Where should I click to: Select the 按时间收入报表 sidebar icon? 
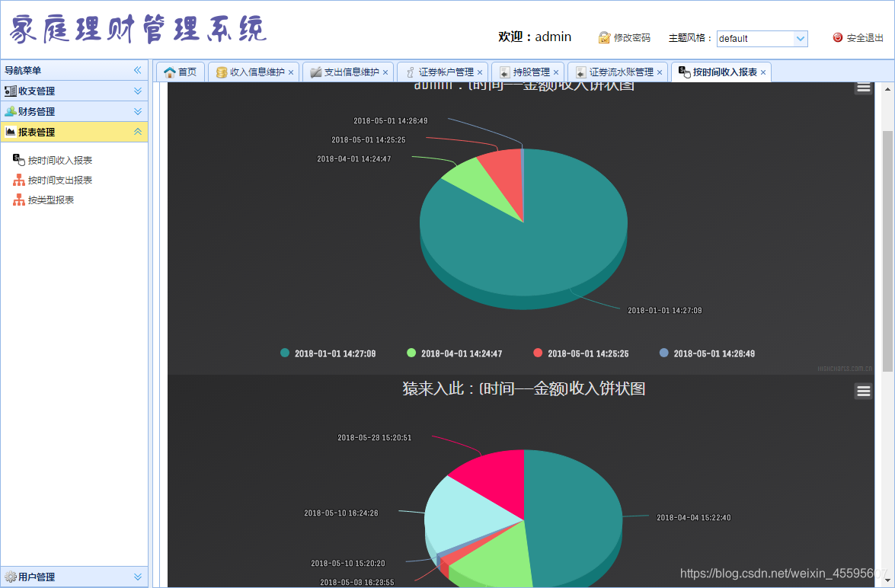tap(19, 160)
